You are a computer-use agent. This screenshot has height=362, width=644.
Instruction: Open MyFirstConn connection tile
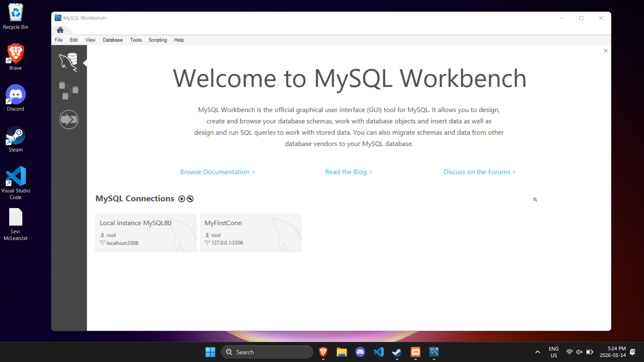click(251, 233)
